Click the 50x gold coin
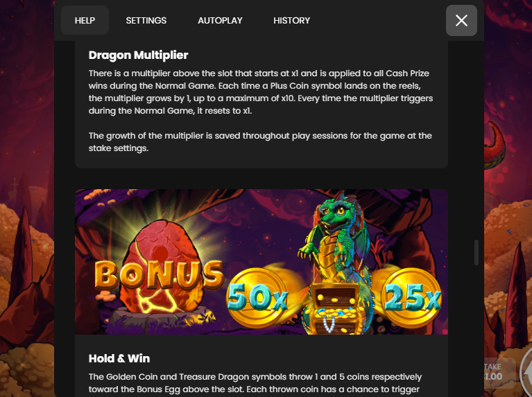The image size is (532, 397). coord(257,297)
